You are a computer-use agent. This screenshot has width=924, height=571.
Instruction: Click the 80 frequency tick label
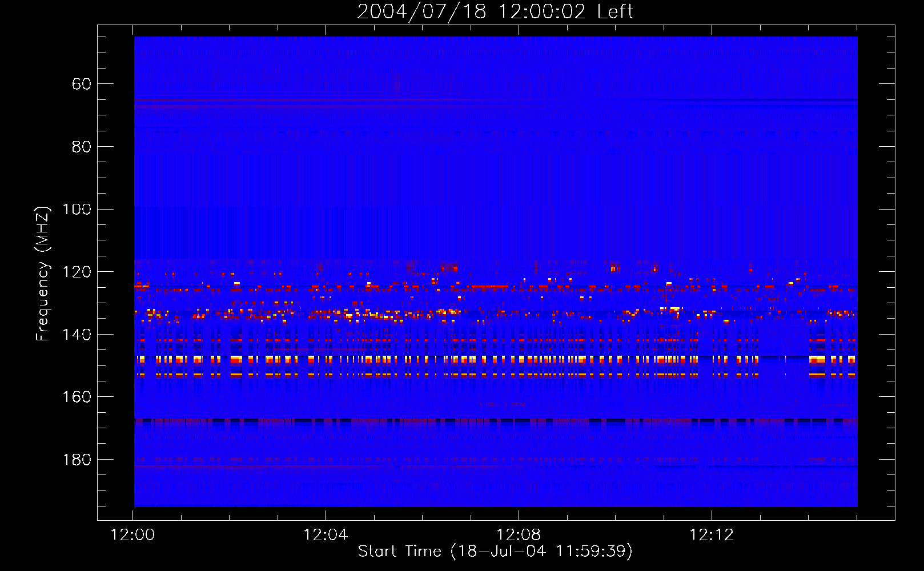[82, 147]
